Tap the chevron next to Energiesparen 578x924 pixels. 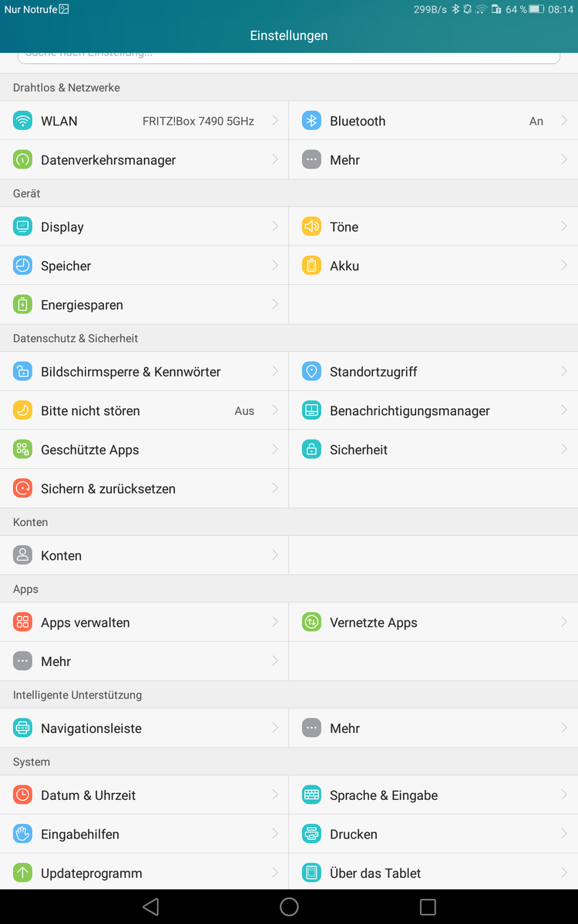[x=275, y=305]
